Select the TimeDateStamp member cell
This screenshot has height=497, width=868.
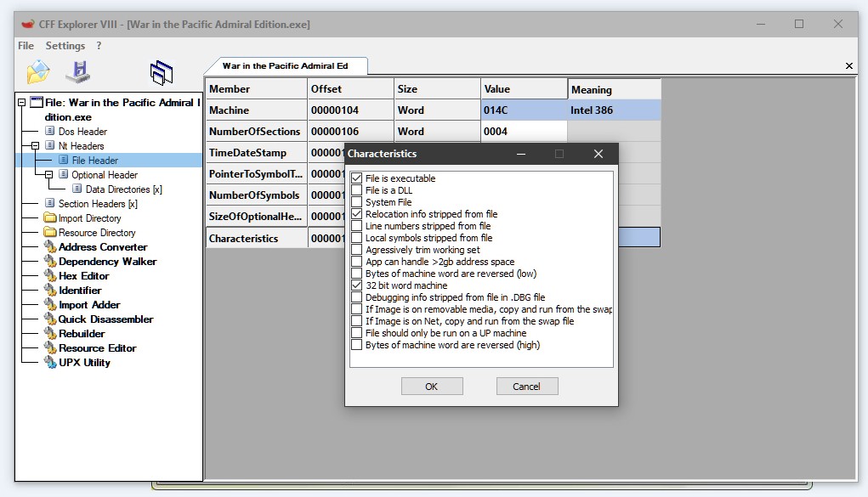point(256,153)
